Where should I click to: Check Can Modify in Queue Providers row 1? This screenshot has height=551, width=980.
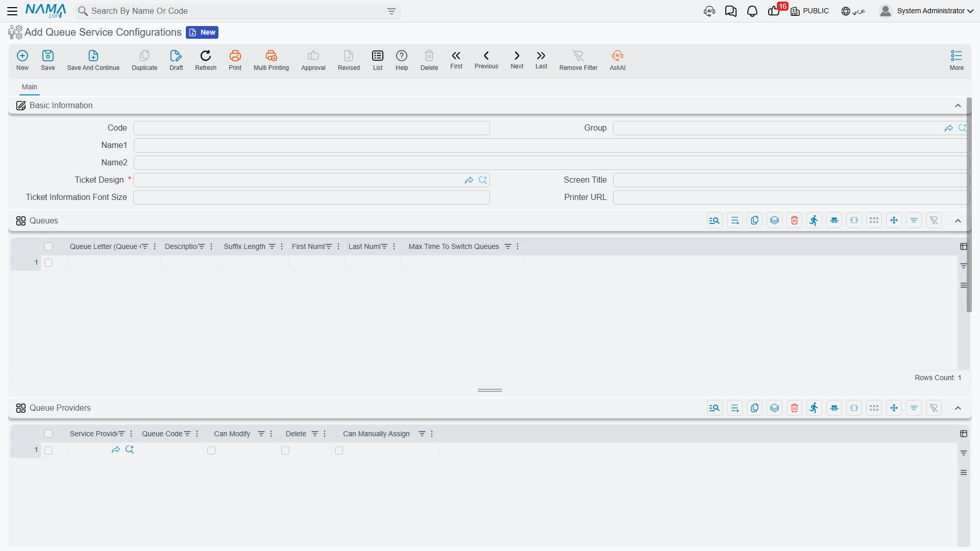[211, 450]
